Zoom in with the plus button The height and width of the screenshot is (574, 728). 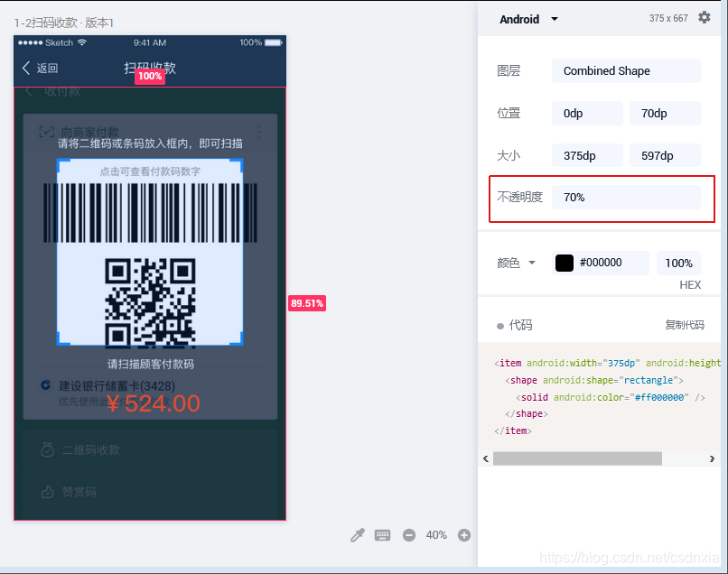tap(464, 535)
